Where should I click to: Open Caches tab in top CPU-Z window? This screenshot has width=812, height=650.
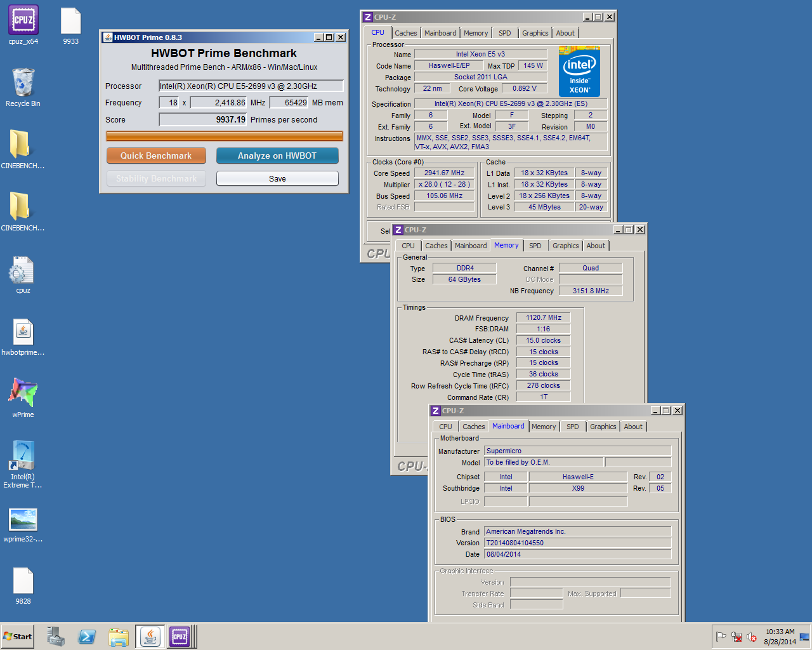[x=406, y=33]
